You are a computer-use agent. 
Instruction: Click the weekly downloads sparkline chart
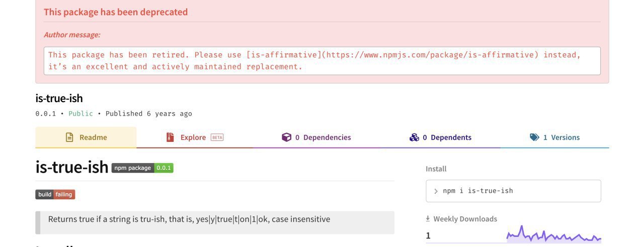tap(553, 235)
